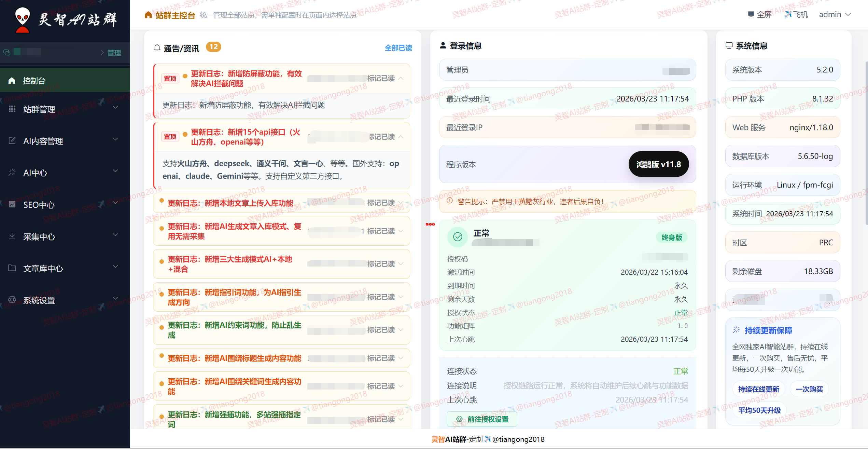This screenshot has width=868, height=449.
Task: Click the AI中心 icon in the sidebar
Action: point(12,173)
